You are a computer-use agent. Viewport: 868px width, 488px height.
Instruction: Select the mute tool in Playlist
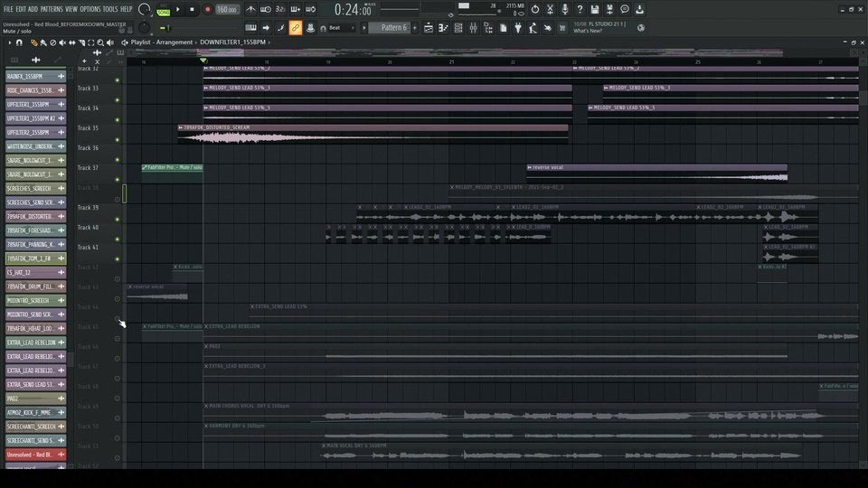[62, 42]
